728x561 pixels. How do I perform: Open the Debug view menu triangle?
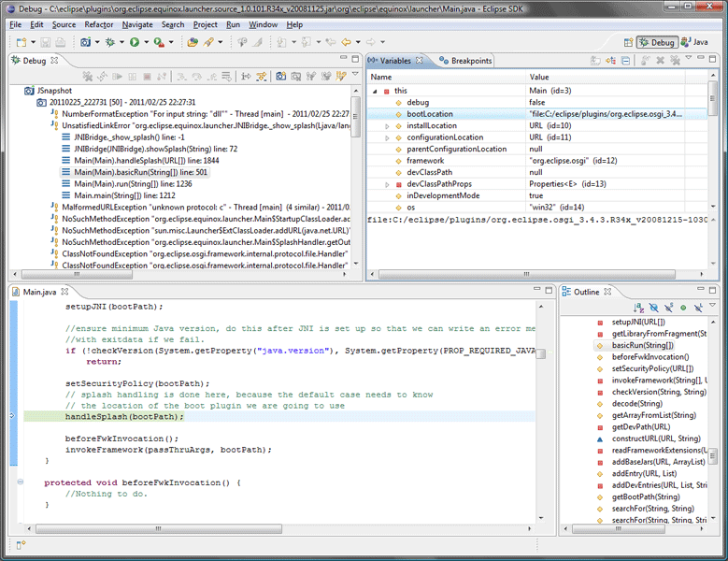click(x=355, y=74)
